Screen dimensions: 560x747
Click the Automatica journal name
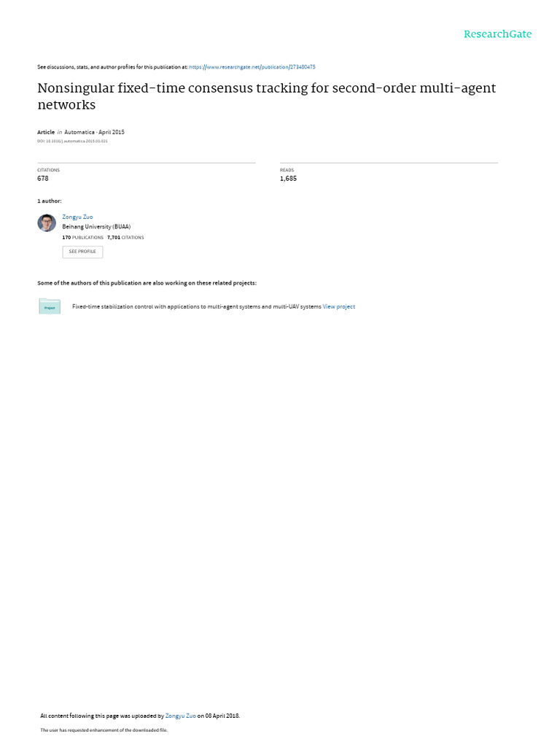point(79,133)
